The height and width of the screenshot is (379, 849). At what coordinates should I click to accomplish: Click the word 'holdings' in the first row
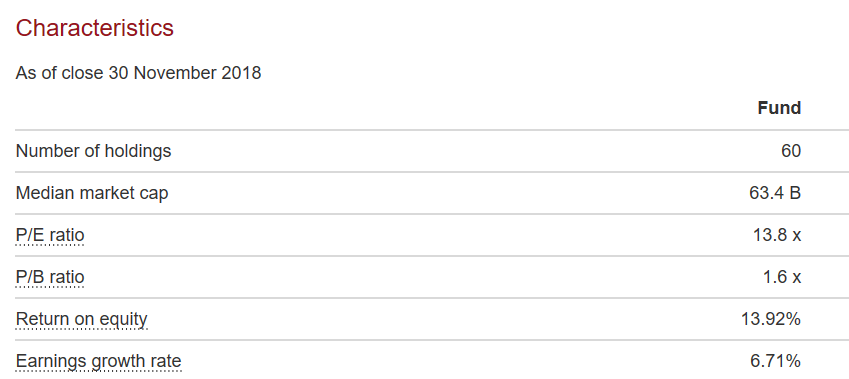138,151
